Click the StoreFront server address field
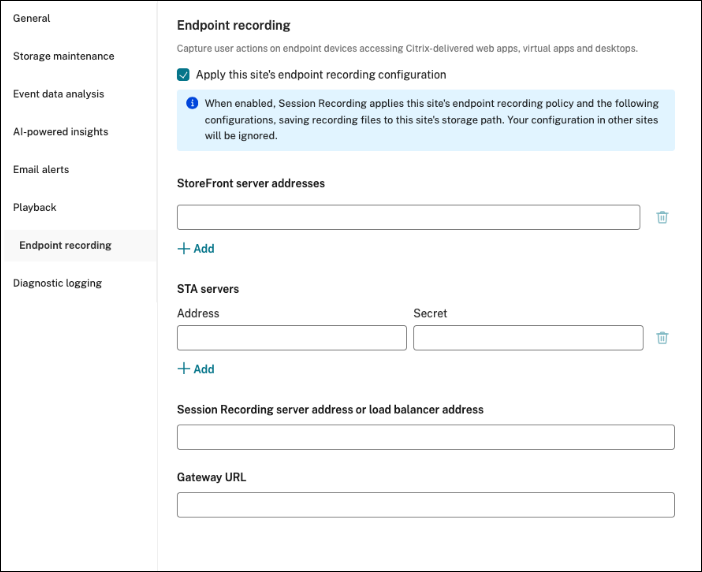This screenshot has width=702, height=572. [x=408, y=217]
